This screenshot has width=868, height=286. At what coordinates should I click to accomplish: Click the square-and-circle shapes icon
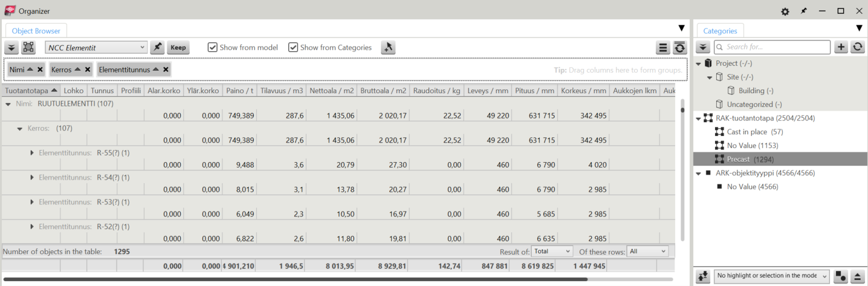pos(840,276)
